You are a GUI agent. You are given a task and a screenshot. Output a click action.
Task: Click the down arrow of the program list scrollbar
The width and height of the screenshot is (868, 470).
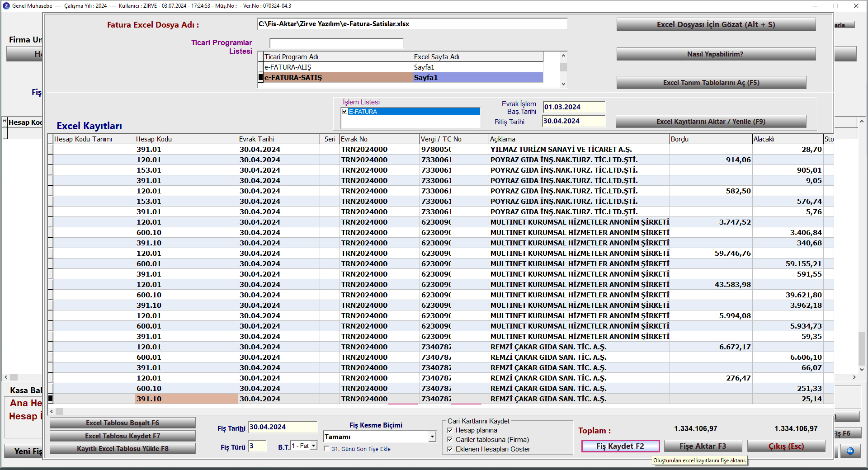pyautogui.click(x=563, y=84)
